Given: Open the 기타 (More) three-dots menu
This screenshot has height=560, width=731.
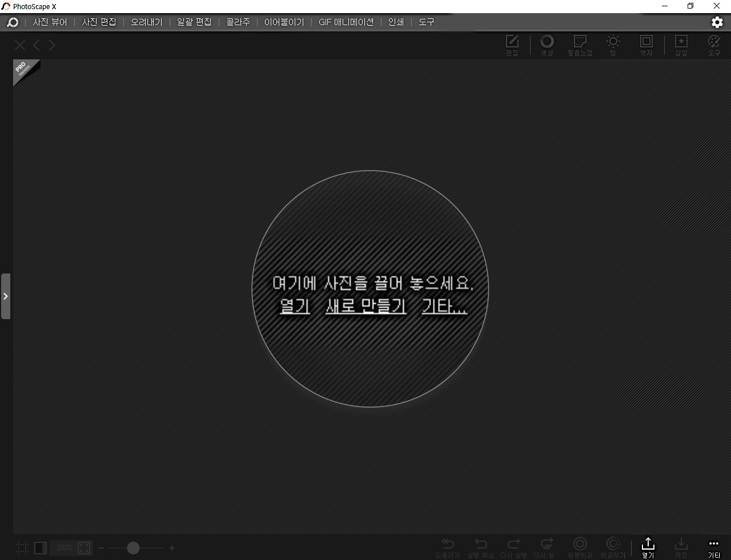Looking at the screenshot, I should click(714, 548).
